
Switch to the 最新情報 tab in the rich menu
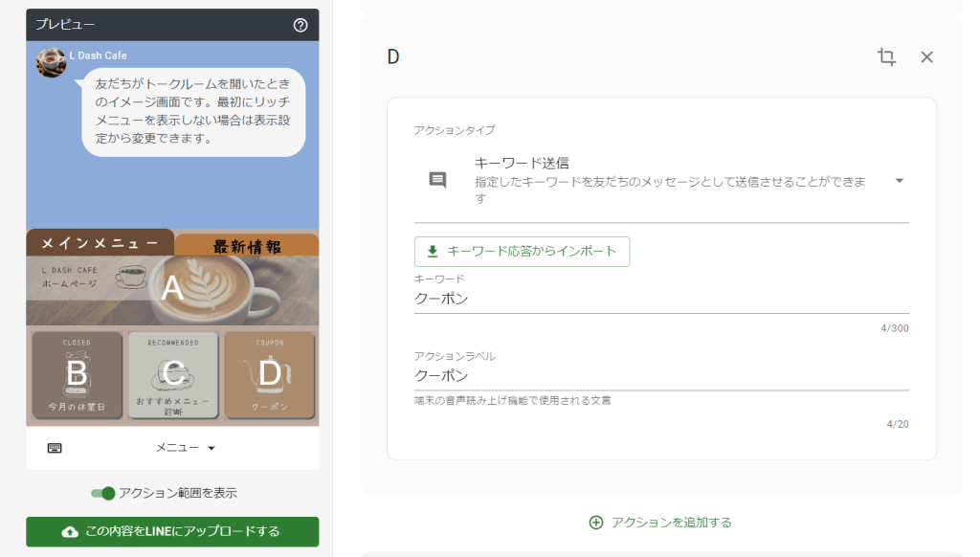coord(246,245)
